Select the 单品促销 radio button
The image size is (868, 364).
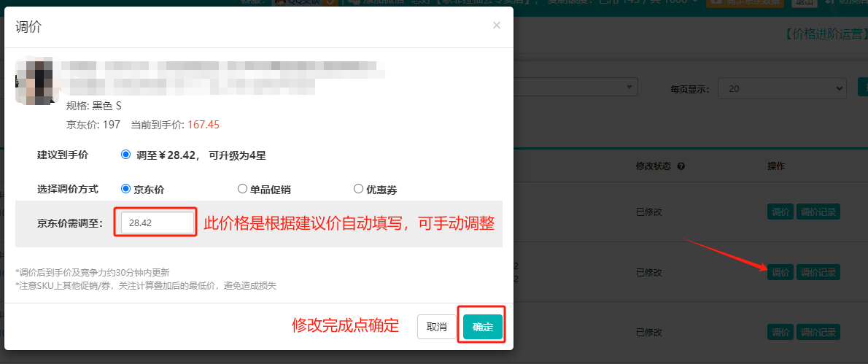click(x=243, y=189)
